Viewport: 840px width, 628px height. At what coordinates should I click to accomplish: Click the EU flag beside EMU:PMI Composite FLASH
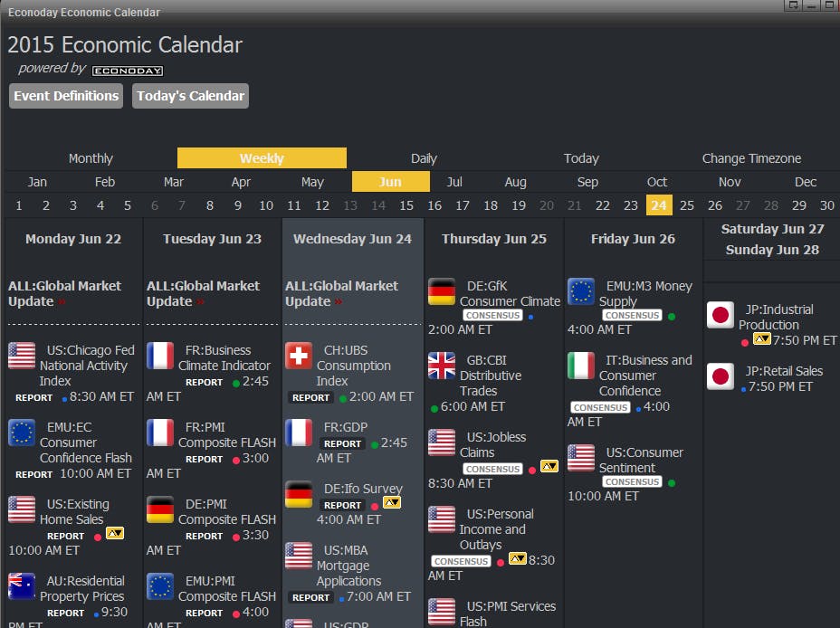click(x=160, y=586)
